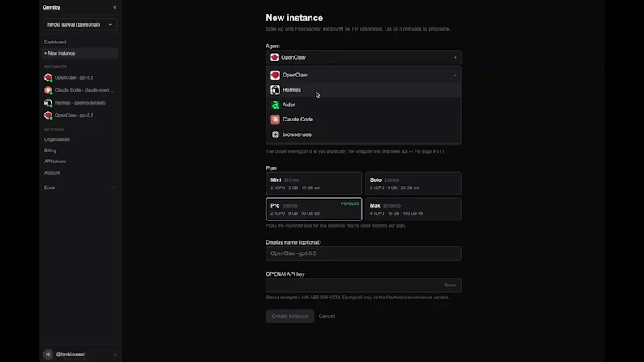
Task: Choose Claude Code in the agent list
Action: [x=364, y=119]
